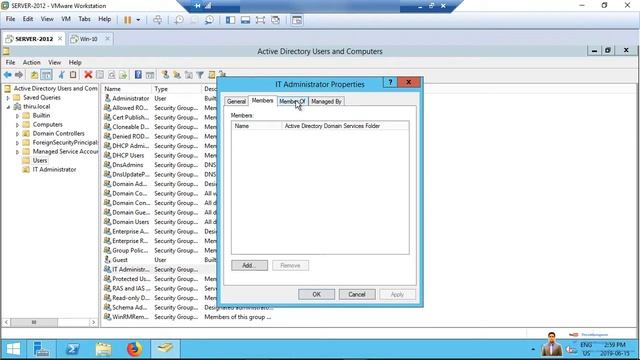Click VMware full screen icon
Image resolution: width=640 pixels, height=360 pixels.
[x=260, y=20]
